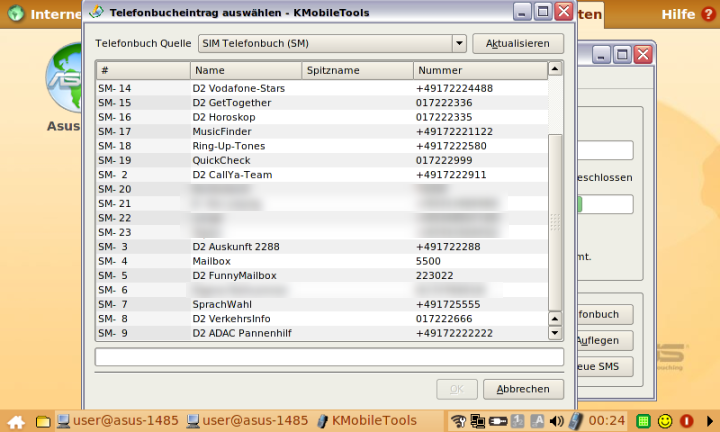The width and height of the screenshot is (720, 432).
Task: Open the Telefonbuch Quelle dropdown
Action: tap(332, 44)
